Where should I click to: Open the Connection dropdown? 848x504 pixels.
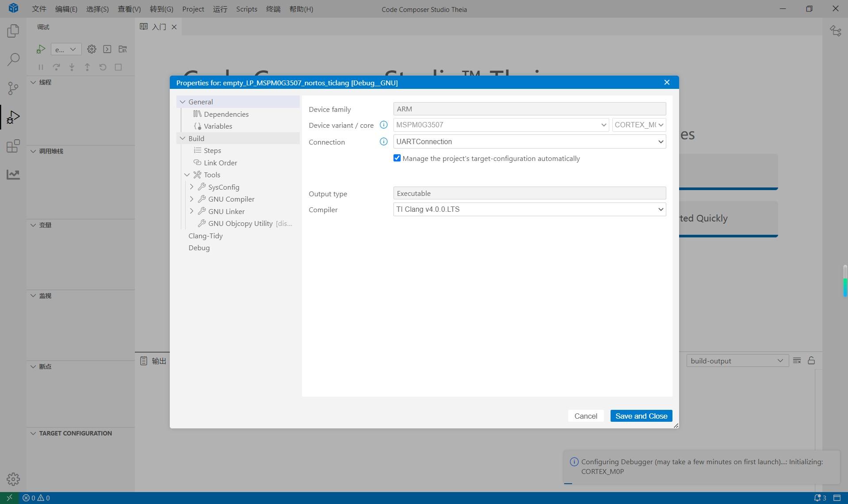pyautogui.click(x=529, y=142)
